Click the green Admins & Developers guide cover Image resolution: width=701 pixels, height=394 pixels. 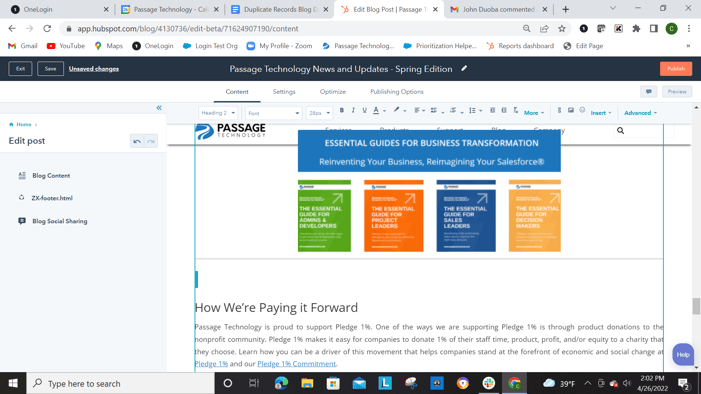[324, 216]
